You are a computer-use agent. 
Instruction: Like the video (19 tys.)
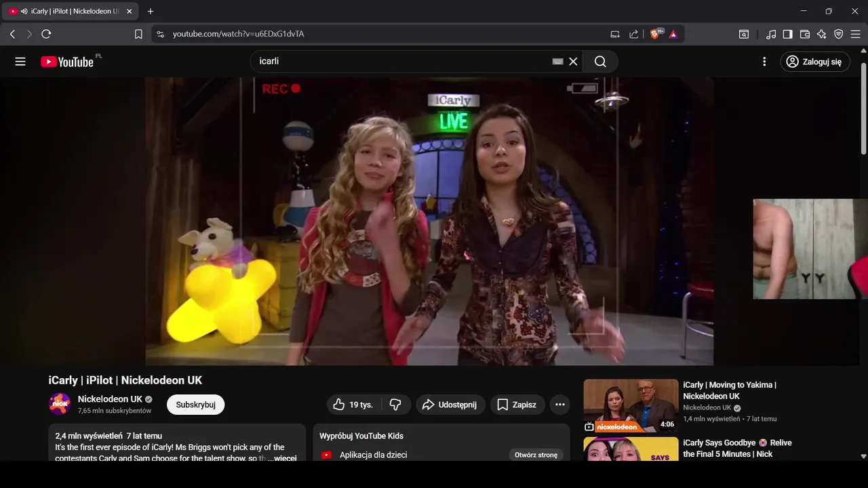pyautogui.click(x=353, y=405)
